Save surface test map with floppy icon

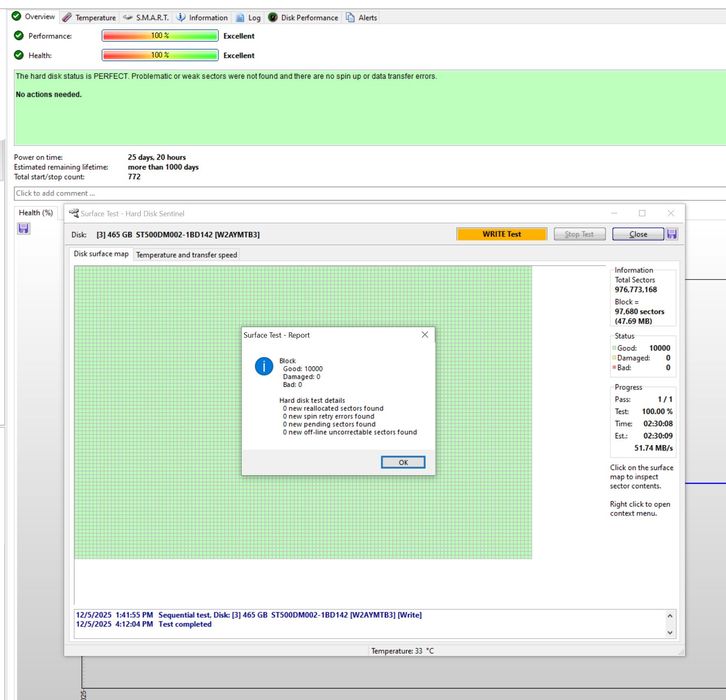(x=672, y=234)
